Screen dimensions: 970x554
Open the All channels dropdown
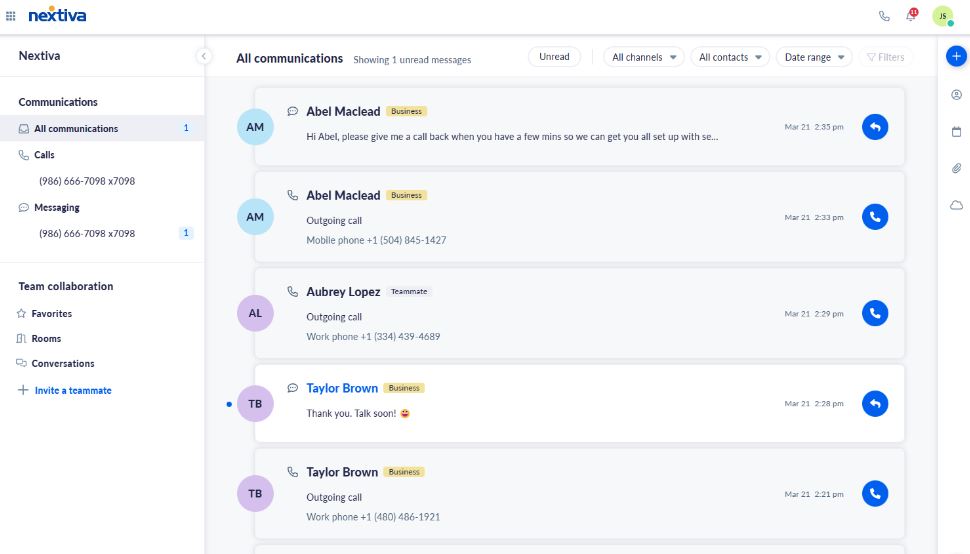[644, 57]
